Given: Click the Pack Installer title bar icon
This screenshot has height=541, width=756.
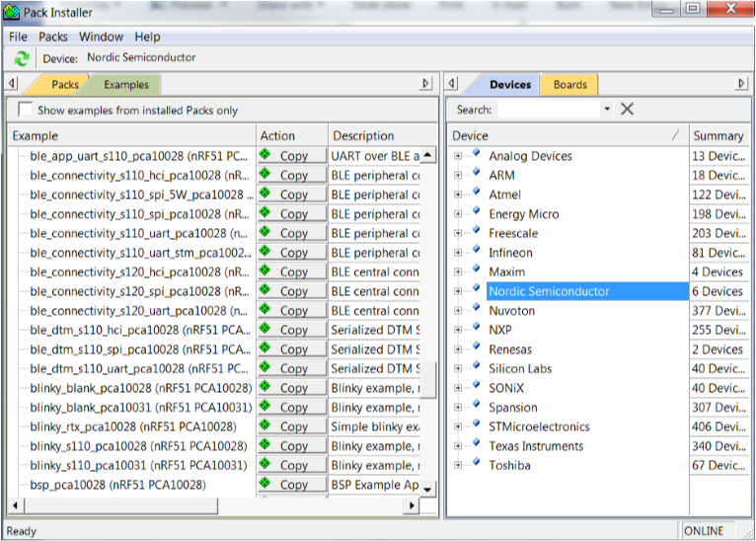Looking at the screenshot, I should pyautogui.click(x=12, y=12).
